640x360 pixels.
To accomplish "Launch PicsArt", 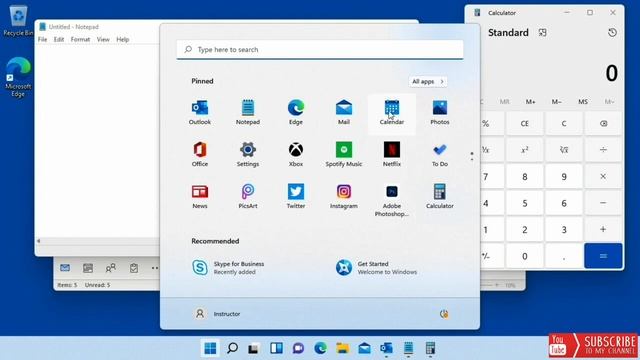I will coord(247,197).
